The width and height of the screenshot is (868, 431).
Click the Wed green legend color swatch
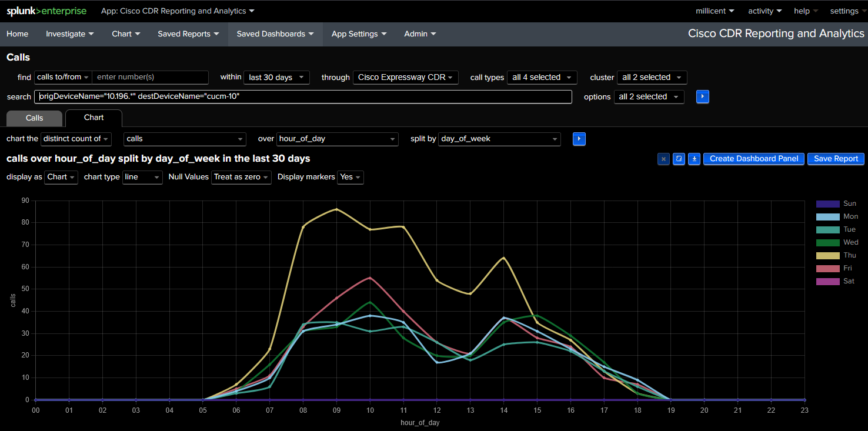tap(827, 242)
